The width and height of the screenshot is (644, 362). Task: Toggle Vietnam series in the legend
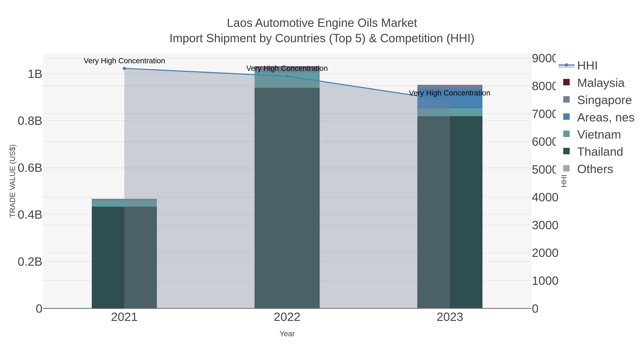tap(592, 134)
